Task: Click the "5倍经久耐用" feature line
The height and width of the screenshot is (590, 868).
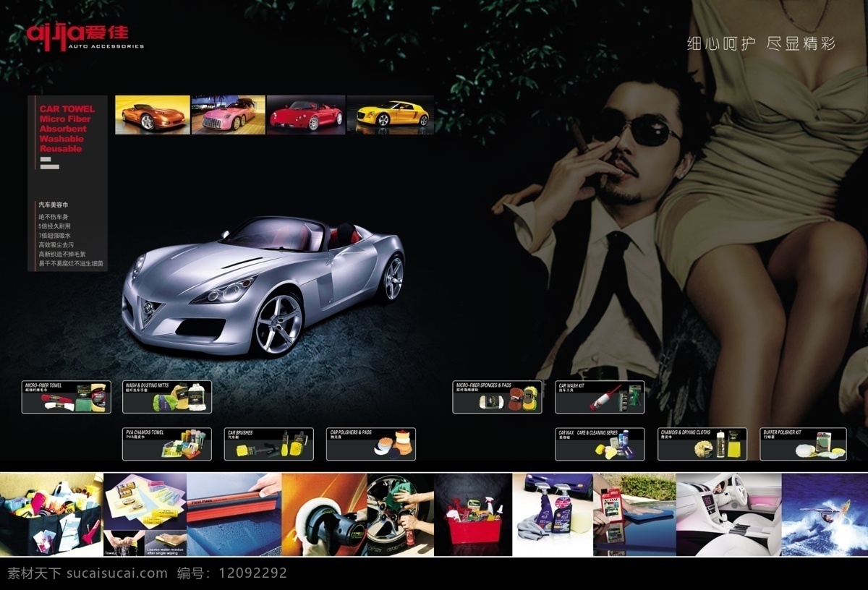Action: click(54, 226)
